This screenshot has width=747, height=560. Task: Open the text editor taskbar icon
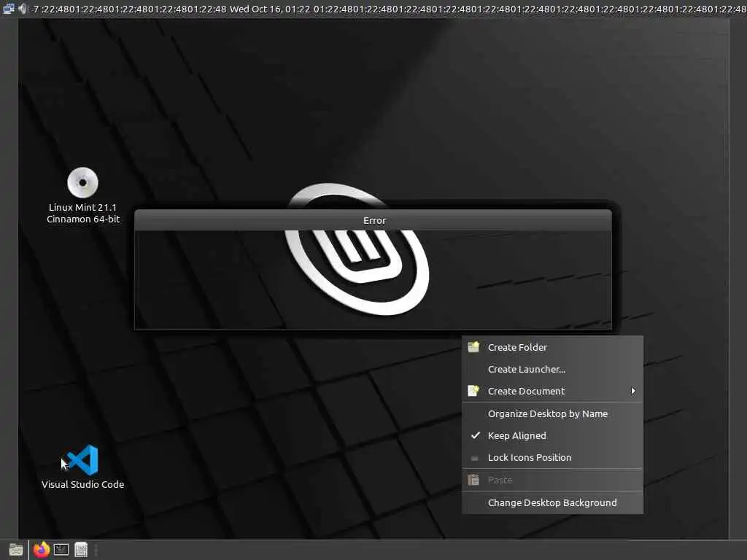pos(81,550)
